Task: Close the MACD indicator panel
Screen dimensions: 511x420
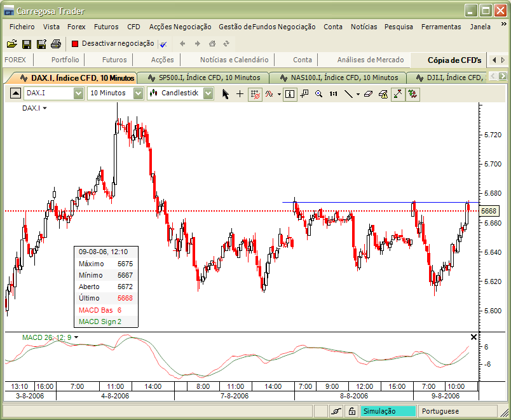Action: click(473, 337)
